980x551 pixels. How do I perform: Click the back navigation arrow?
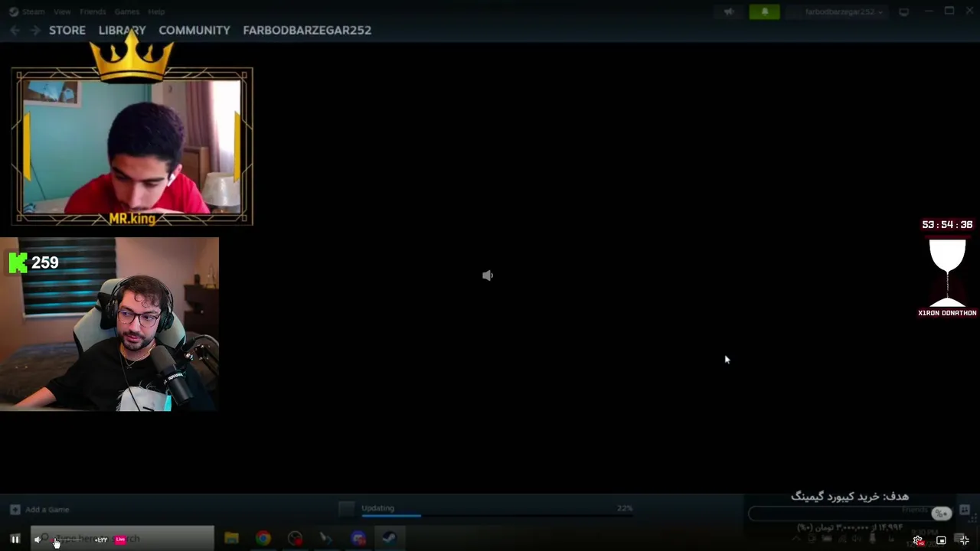[x=15, y=30]
